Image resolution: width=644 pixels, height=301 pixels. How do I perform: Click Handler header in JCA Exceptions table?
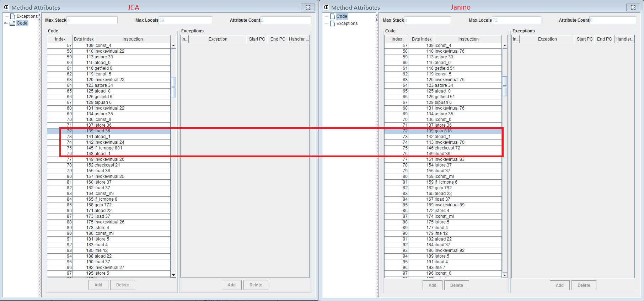pyautogui.click(x=299, y=39)
